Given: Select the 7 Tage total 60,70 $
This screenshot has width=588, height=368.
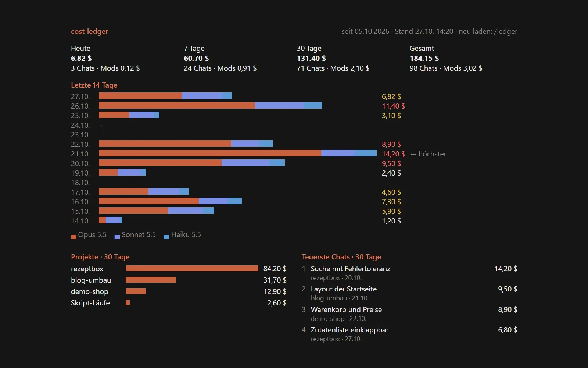Looking at the screenshot, I should (196, 58).
